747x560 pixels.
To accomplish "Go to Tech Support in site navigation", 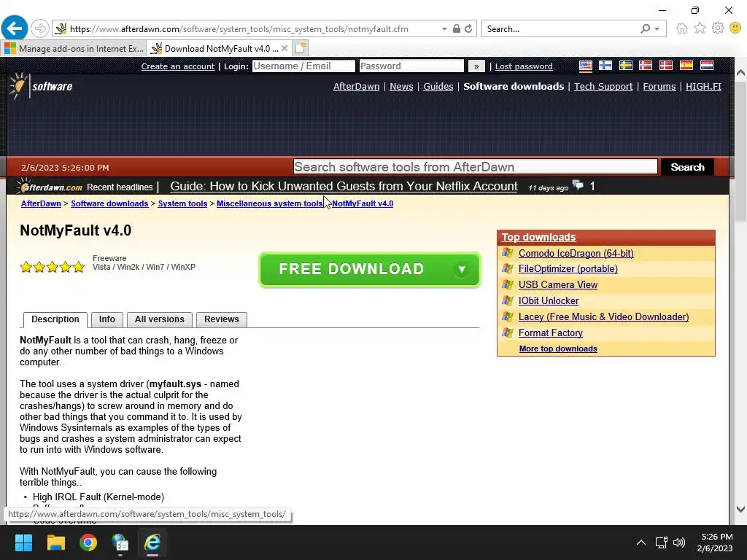I will pyautogui.click(x=603, y=86).
